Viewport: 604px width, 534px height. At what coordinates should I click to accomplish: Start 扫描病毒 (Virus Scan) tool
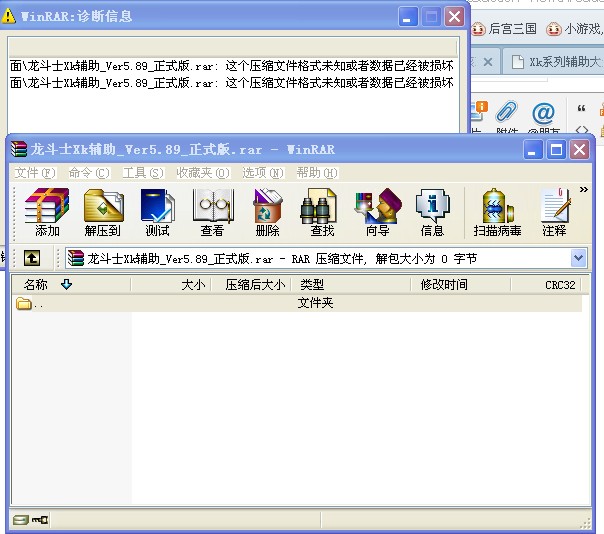497,212
